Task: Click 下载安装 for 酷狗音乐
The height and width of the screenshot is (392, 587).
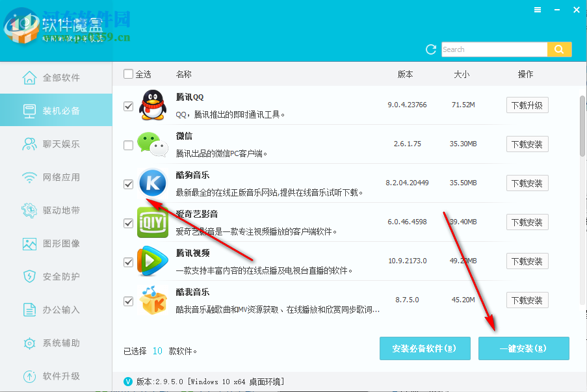Action: pyautogui.click(x=527, y=183)
